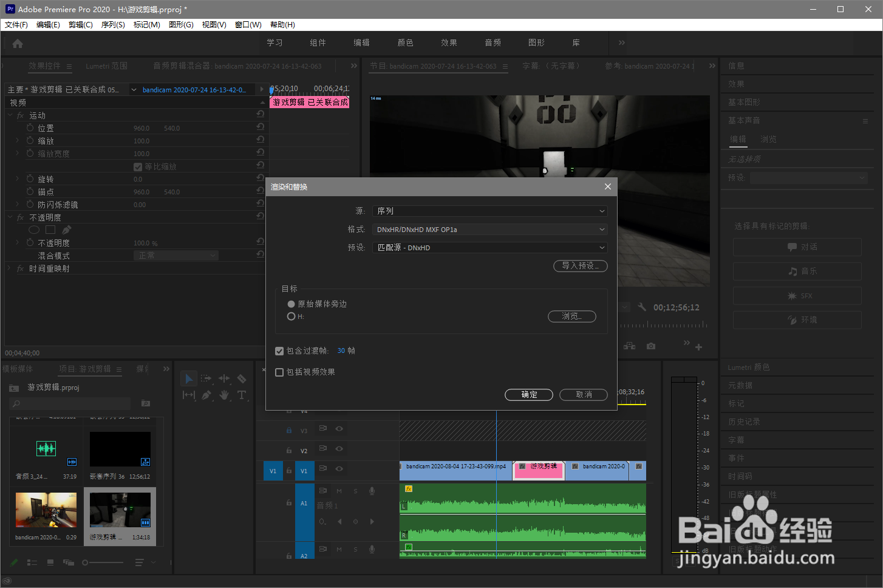Click the 浏览 button in 目标 section
883x588 pixels.
click(x=572, y=316)
